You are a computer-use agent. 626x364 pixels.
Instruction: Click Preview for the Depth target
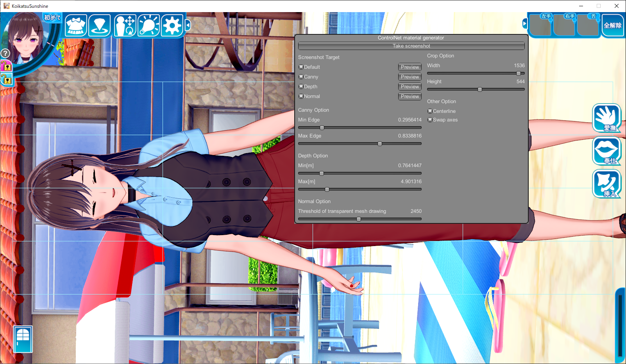(x=410, y=87)
